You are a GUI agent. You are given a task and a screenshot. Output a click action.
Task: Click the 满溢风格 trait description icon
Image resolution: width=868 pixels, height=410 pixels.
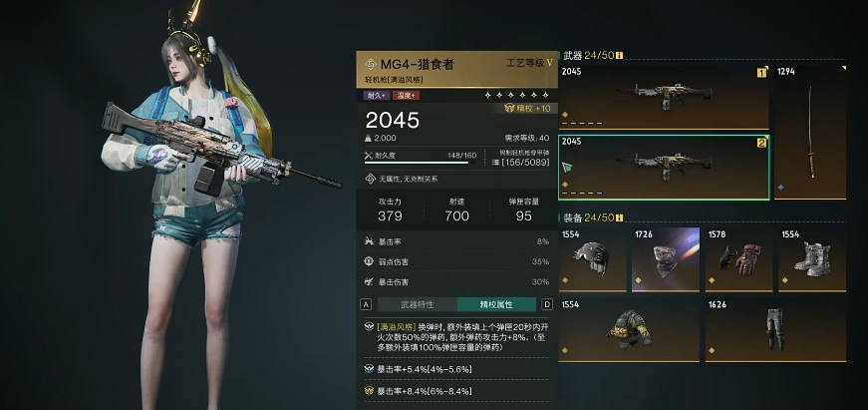pos(369,327)
